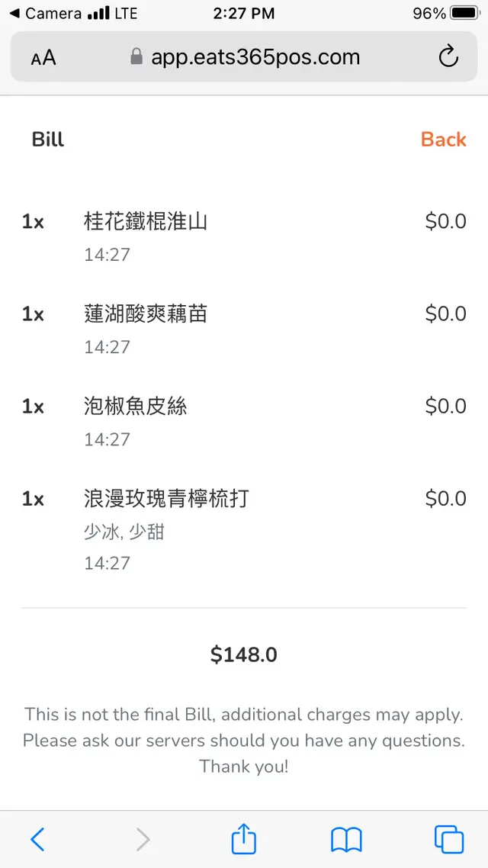Tap the 少冰, 少甜 modifier text

124,532
